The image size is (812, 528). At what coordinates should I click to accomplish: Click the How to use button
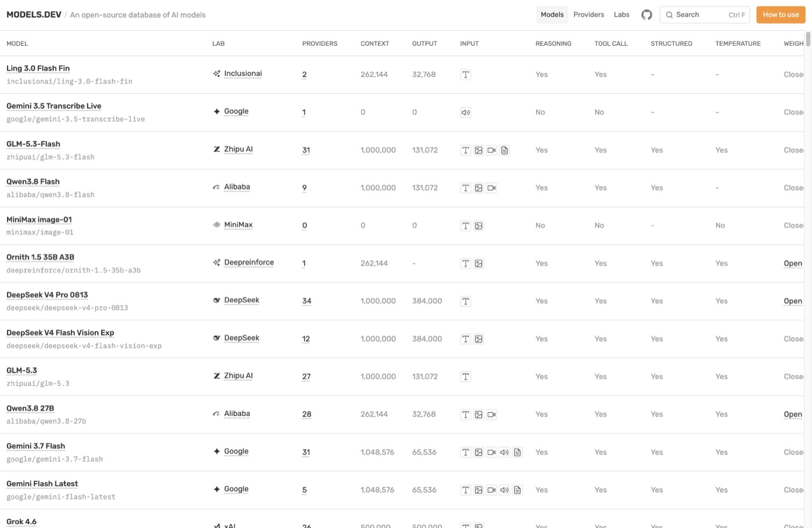coord(781,15)
